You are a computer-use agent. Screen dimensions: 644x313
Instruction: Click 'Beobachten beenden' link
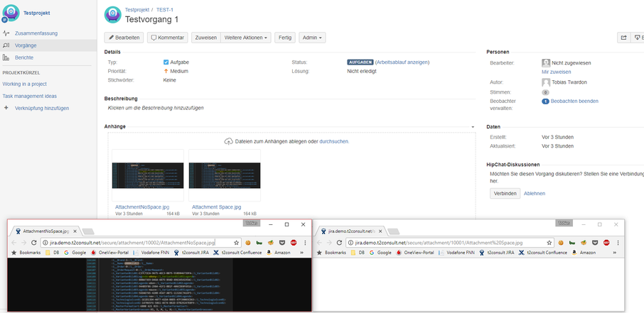coord(574,101)
